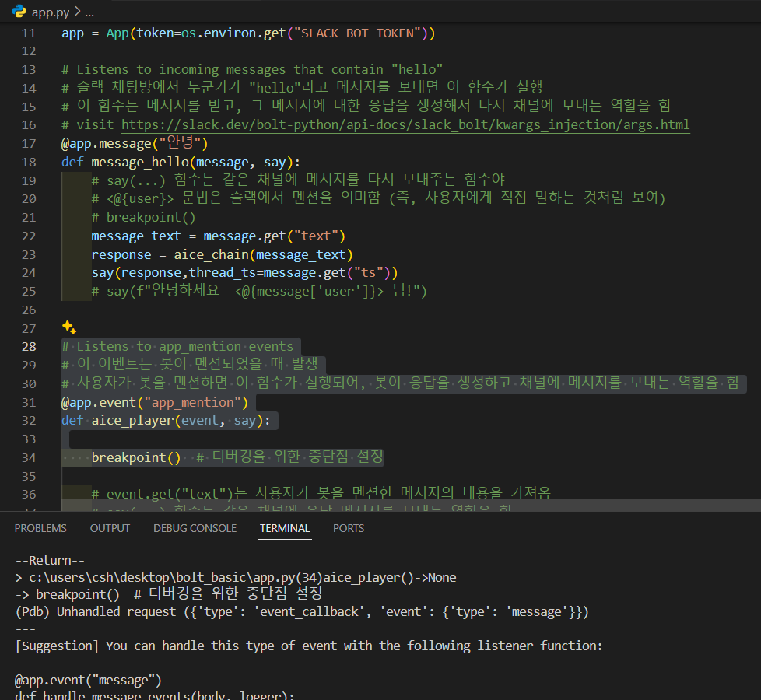Click thread_ts argument on line 24
The width and height of the screenshot is (761, 700).
click(x=223, y=273)
